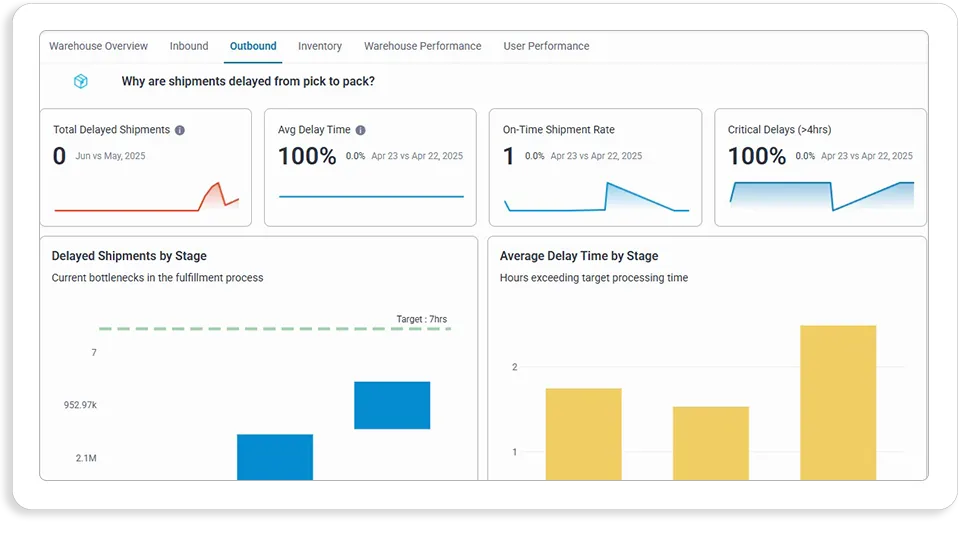This screenshot has height=540, width=960.
Task: Click the Avg Delay Time 100% value
Action: coord(307,156)
